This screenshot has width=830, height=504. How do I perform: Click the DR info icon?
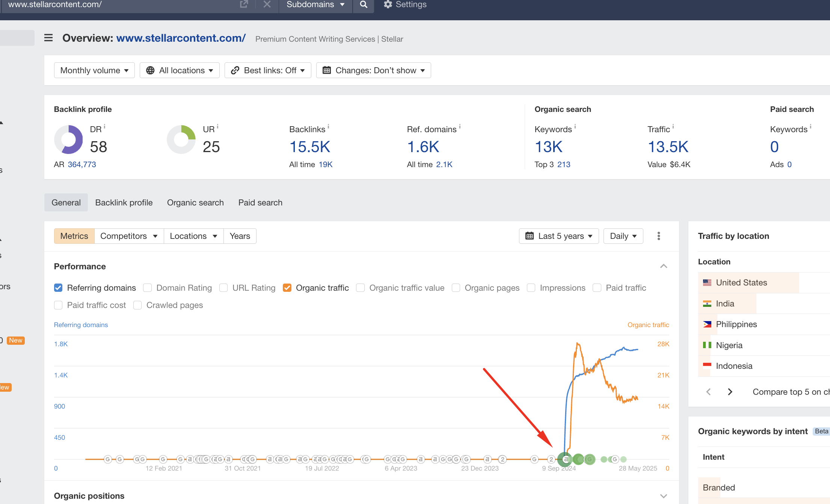pyautogui.click(x=105, y=127)
